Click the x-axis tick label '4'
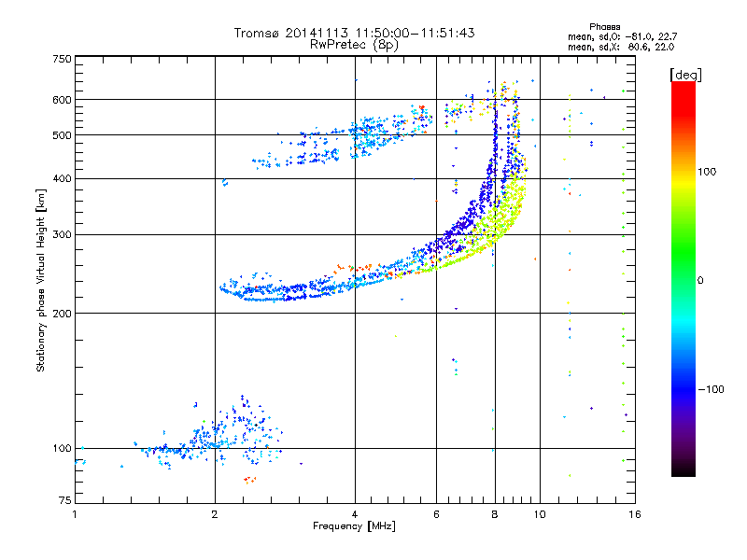 [355, 514]
